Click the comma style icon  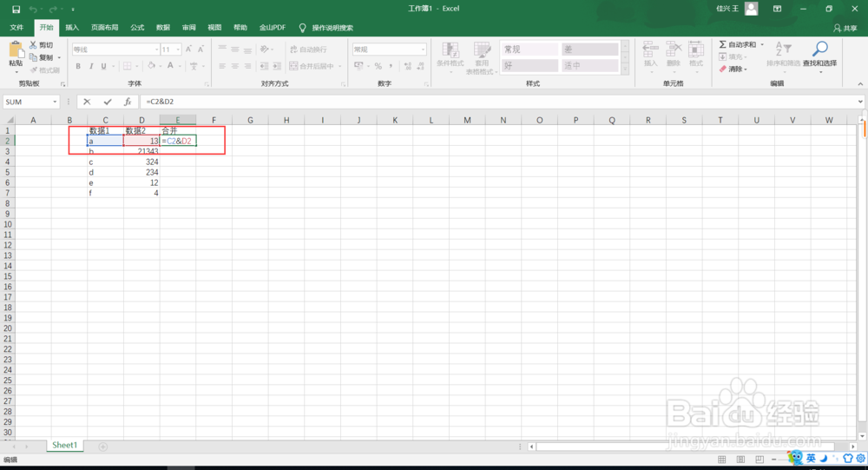coord(391,66)
